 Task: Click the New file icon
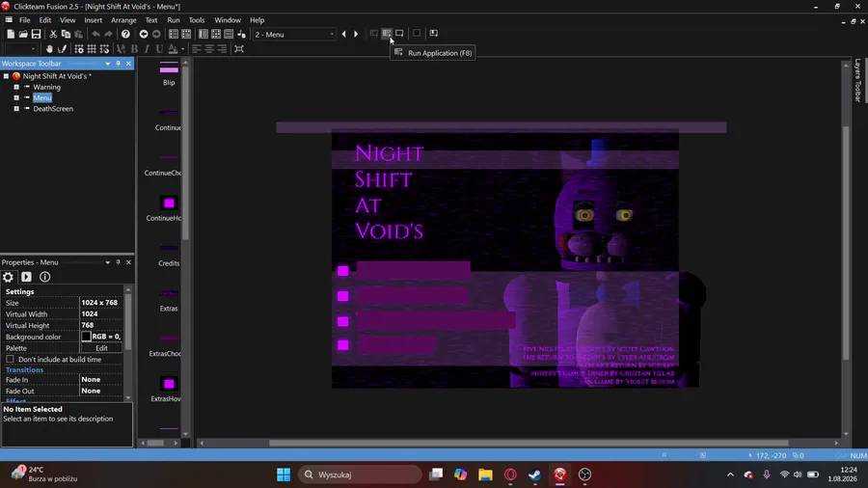[x=11, y=35]
